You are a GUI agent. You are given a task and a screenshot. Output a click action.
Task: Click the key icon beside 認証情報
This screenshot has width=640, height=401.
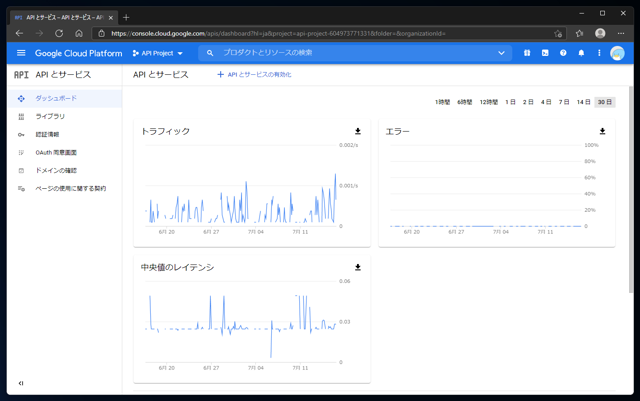pyautogui.click(x=21, y=135)
